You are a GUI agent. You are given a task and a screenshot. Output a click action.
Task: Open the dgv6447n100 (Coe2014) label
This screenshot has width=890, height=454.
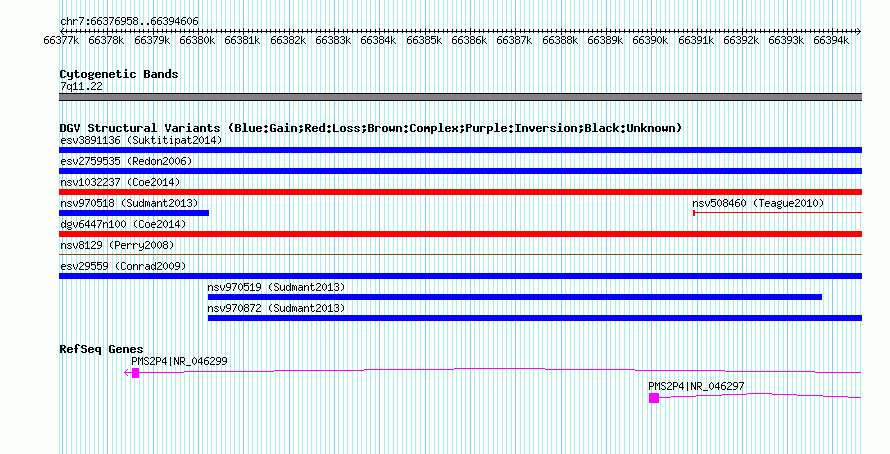pyautogui.click(x=123, y=224)
